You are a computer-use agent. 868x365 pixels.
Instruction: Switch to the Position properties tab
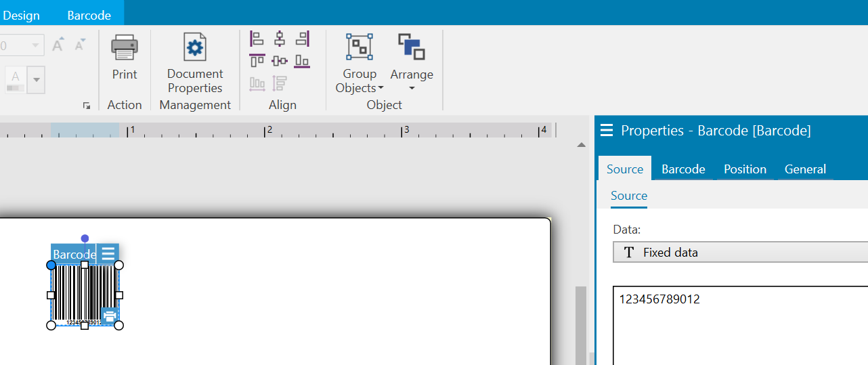click(745, 169)
